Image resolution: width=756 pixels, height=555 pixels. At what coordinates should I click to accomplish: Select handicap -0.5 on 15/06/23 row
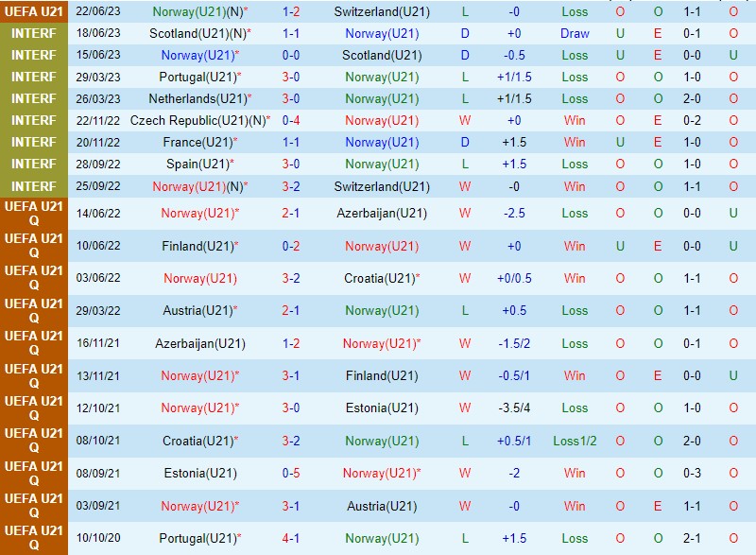point(514,55)
